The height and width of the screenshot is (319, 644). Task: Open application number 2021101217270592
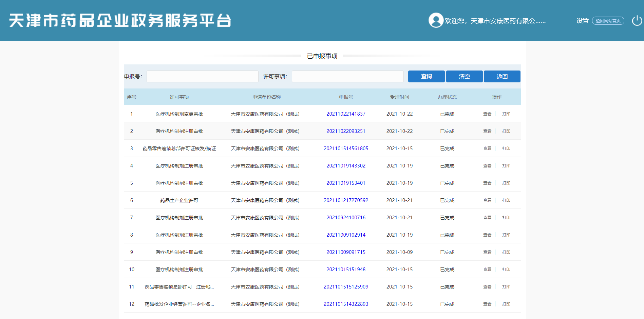click(x=346, y=200)
